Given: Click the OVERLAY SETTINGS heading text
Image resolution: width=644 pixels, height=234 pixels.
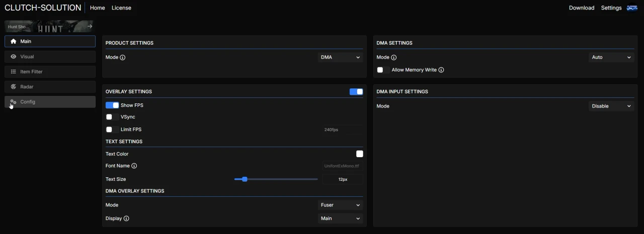Looking at the screenshot, I should click(x=128, y=91).
